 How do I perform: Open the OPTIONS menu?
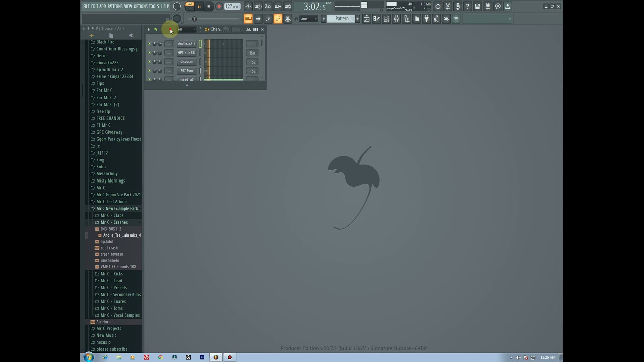click(x=141, y=6)
